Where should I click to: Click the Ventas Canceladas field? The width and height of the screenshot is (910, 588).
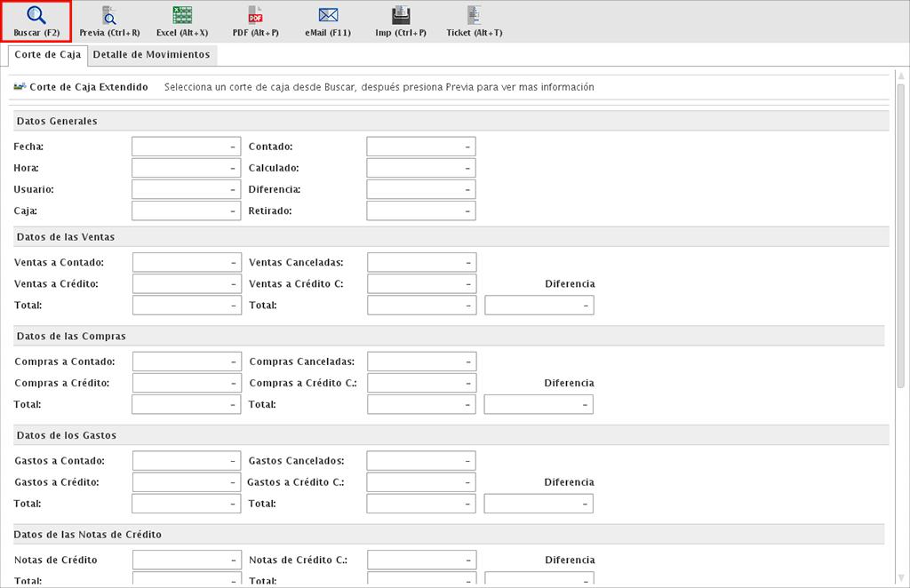[421, 262]
